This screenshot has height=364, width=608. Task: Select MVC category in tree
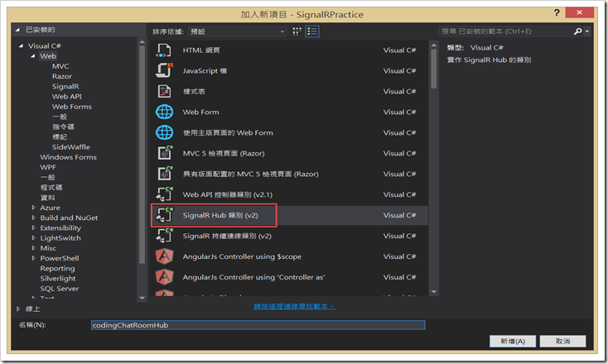point(60,66)
